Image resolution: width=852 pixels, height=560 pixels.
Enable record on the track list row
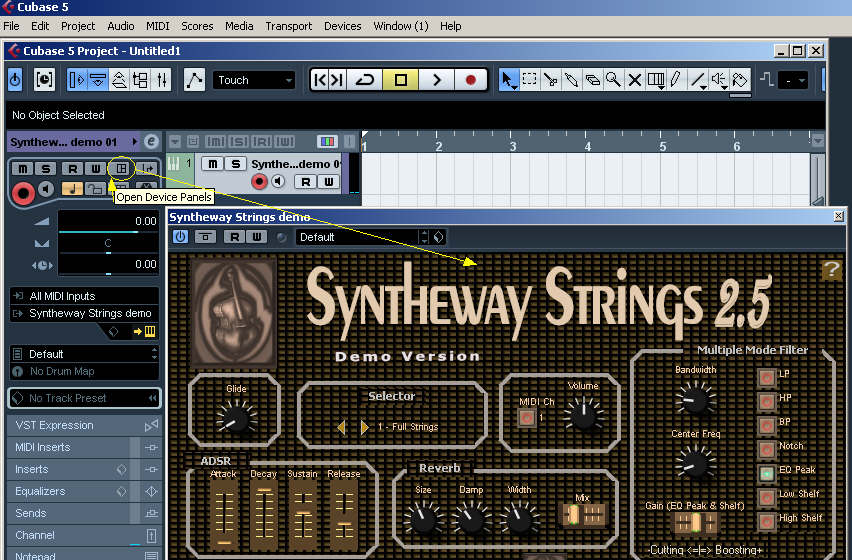coord(259,181)
